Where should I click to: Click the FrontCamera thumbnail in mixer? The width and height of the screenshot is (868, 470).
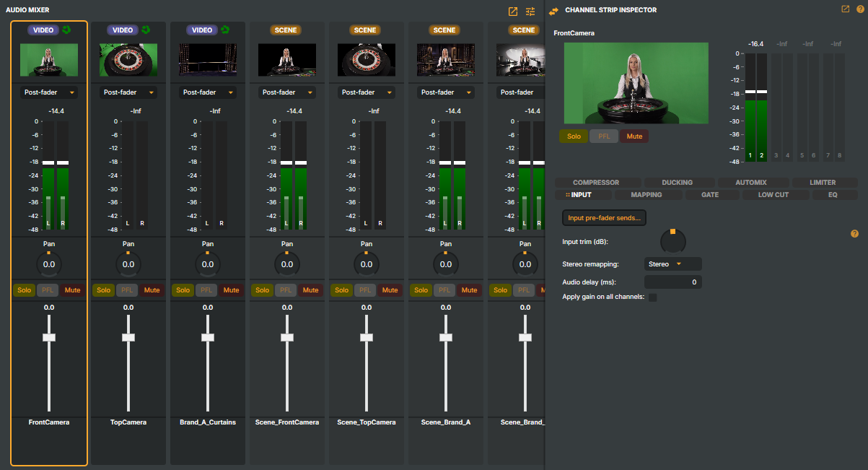click(x=49, y=60)
